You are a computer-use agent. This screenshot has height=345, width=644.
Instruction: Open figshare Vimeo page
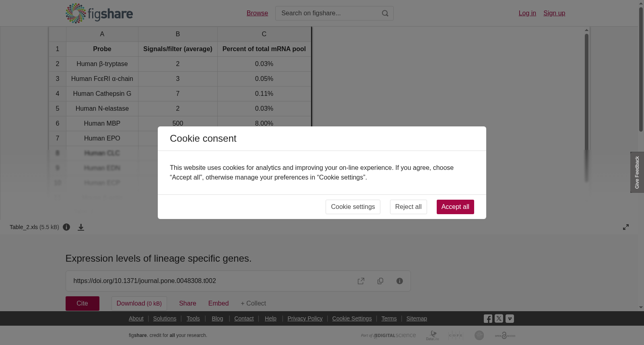[510, 318]
